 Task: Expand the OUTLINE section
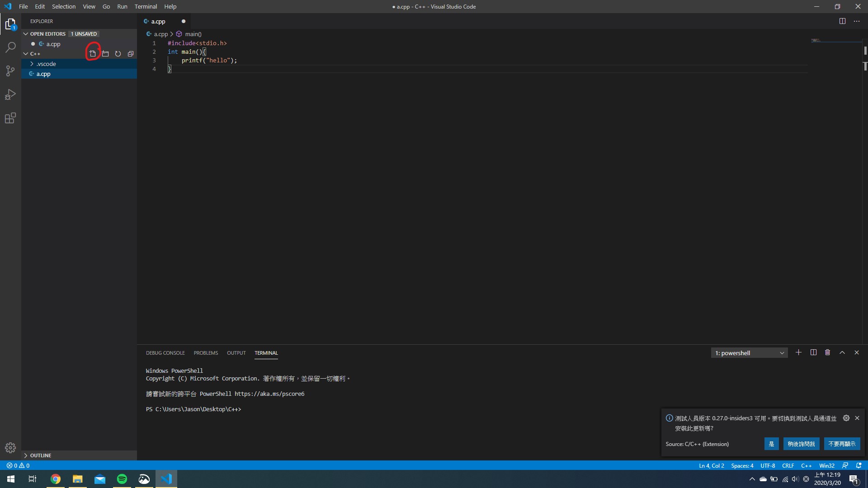pos(40,455)
